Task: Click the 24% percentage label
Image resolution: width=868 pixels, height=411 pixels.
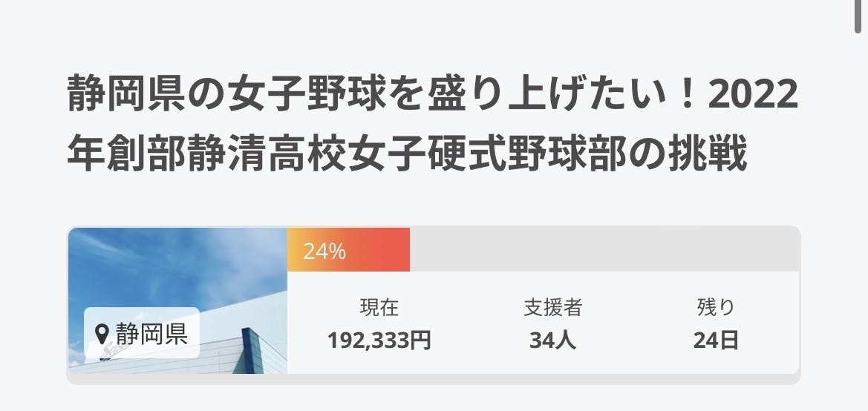Action: 324,251
